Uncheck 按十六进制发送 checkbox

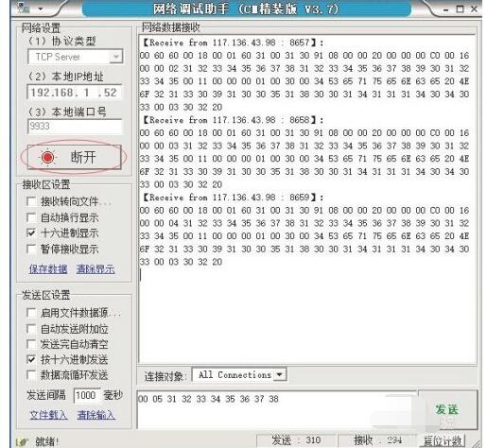(31, 359)
